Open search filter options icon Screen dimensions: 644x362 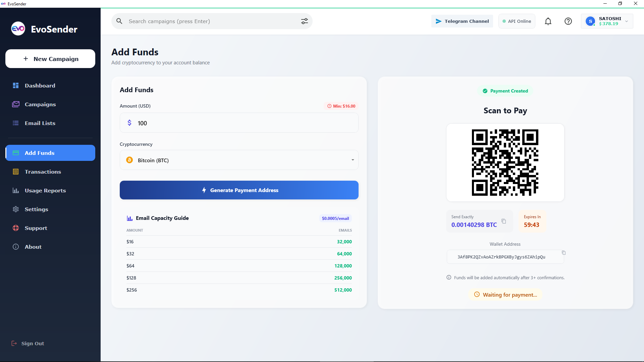[x=304, y=21]
